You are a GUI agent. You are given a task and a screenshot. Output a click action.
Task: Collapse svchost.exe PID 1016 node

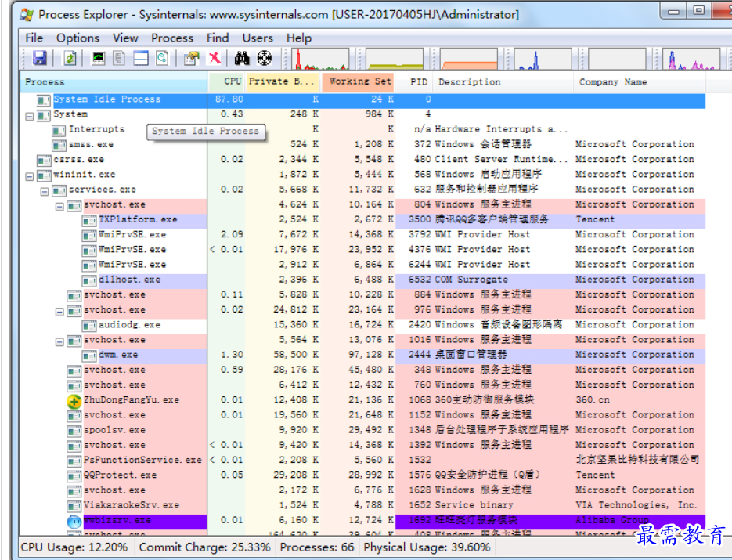[x=59, y=342]
